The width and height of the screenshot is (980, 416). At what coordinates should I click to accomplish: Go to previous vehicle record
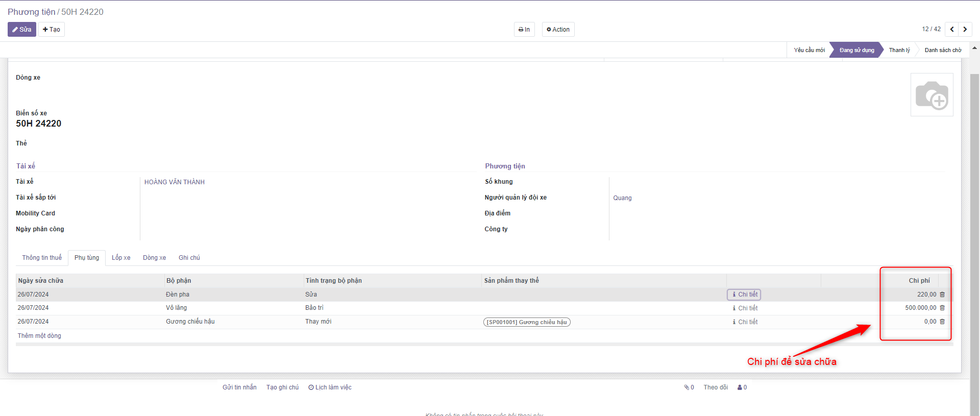[x=952, y=30]
